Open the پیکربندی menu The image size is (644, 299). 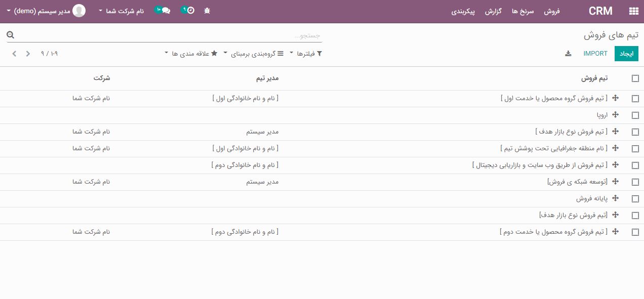[463, 11]
